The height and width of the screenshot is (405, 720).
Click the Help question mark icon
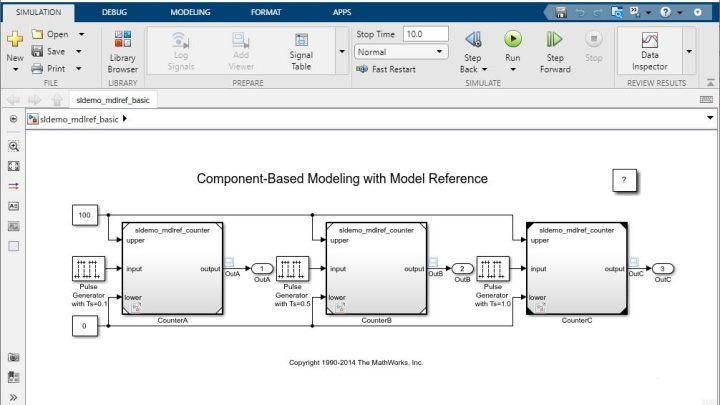665,12
